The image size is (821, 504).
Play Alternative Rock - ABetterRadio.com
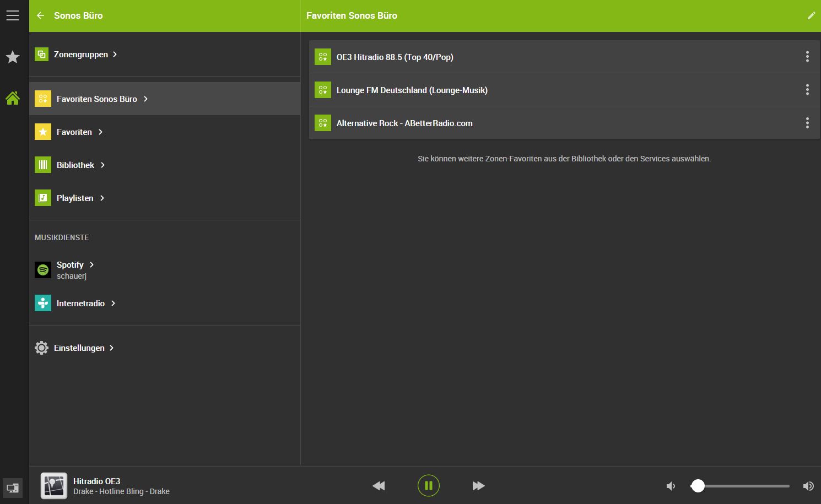click(x=564, y=123)
